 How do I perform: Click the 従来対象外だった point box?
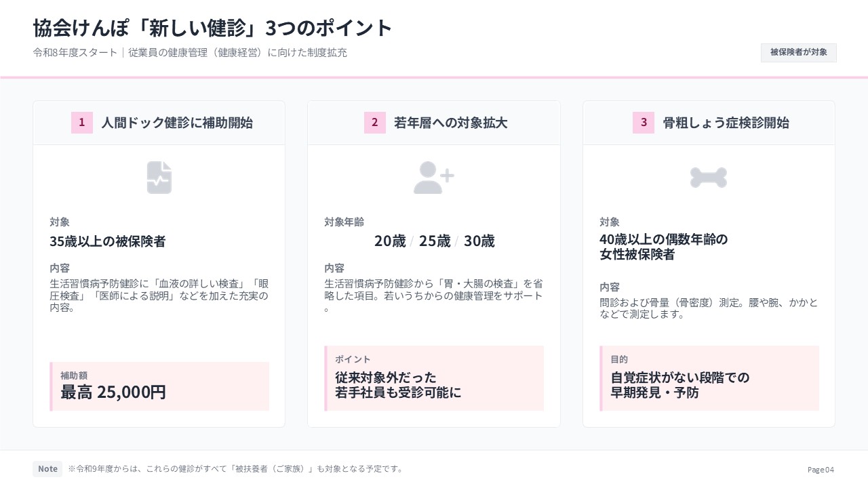point(434,378)
